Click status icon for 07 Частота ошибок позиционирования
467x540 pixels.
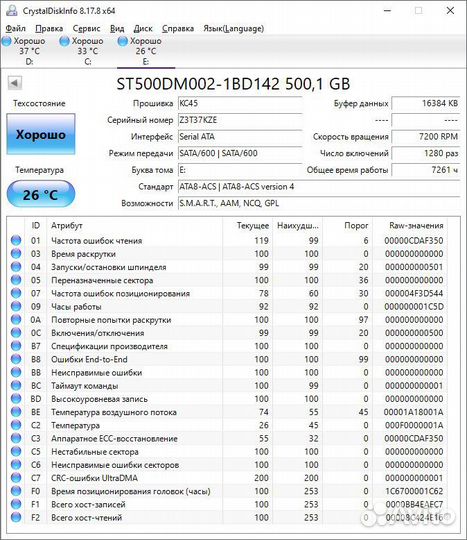pyautogui.click(x=16, y=293)
